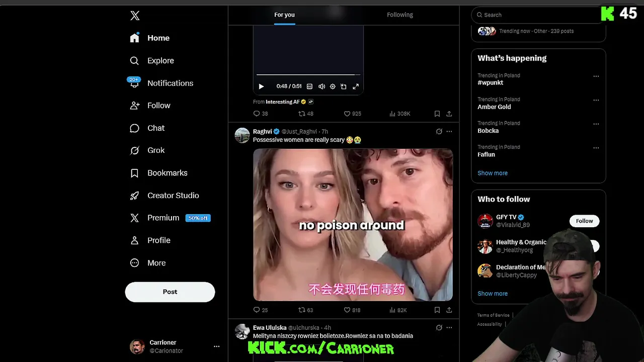This screenshot has width=644, height=362.
Task: Mute the video volume
Action: (x=321, y=86)
